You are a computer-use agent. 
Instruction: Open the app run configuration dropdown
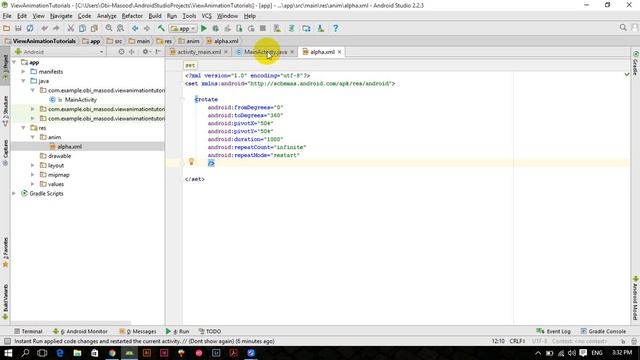point(183,29)
